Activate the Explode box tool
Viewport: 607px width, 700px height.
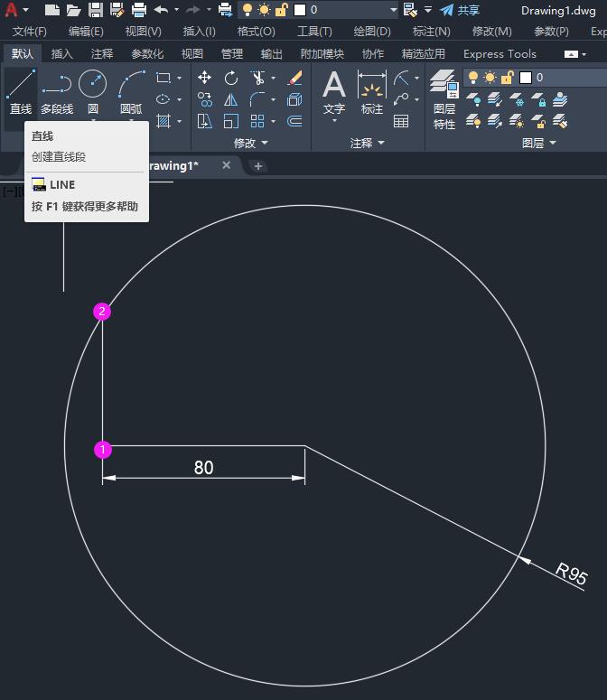click(294, 99)
